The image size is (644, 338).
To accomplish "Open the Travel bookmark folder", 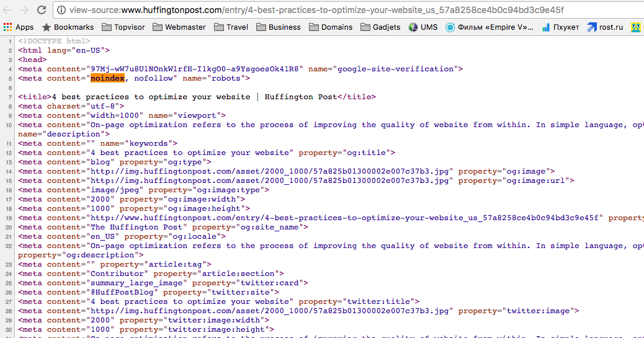I will 231,27.
